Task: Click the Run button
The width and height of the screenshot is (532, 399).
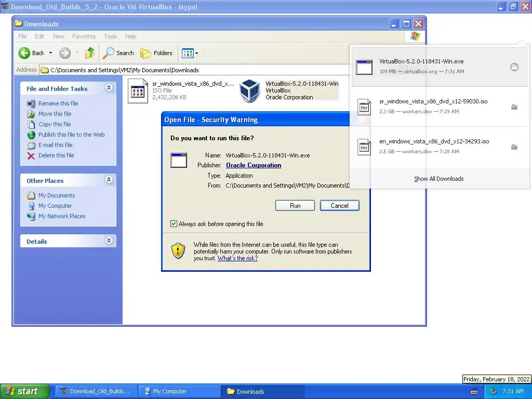Action: point(295,206)
